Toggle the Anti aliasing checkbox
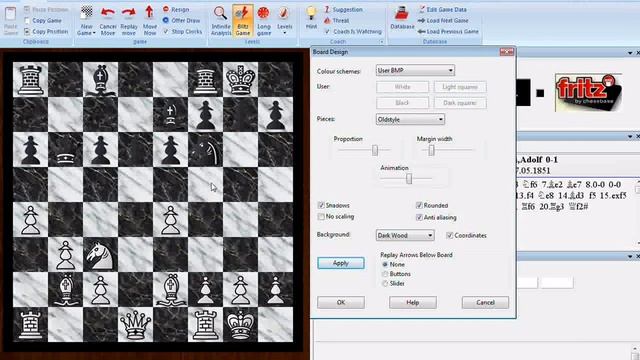640x360 pixels. click(x=419, y=217)
